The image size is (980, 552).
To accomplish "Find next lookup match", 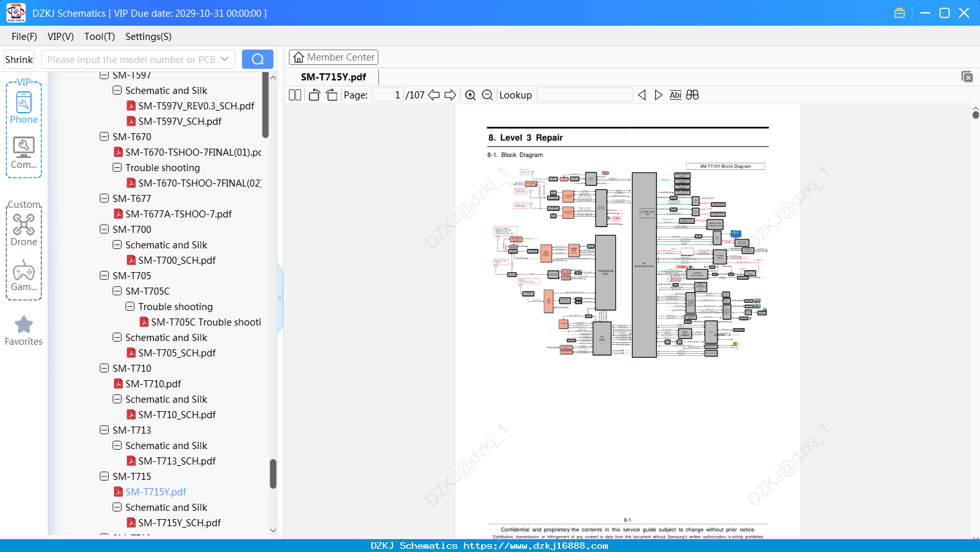I will tap(658, 95).
